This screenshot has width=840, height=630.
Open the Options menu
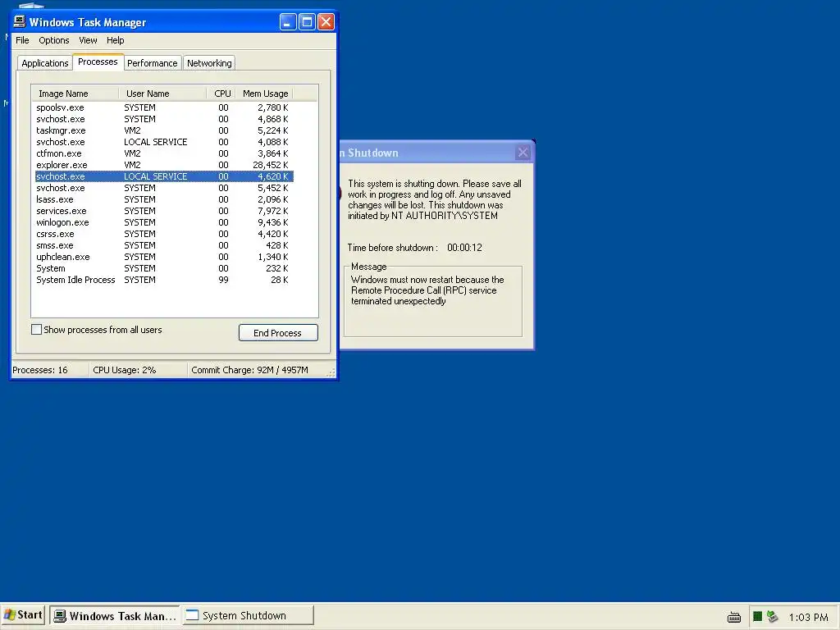click(53, 40)
